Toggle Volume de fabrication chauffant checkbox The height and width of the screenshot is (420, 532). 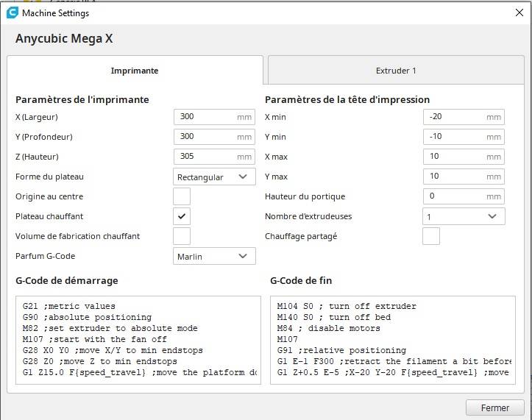182,236
